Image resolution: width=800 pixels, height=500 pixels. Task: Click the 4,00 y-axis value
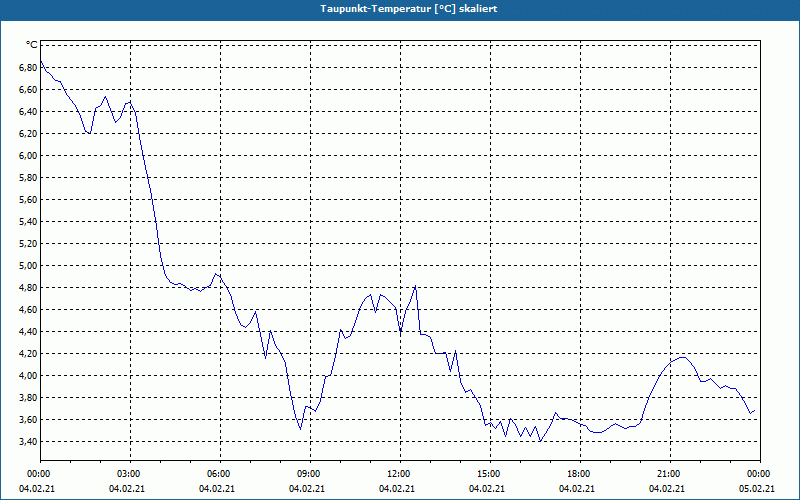28,375
